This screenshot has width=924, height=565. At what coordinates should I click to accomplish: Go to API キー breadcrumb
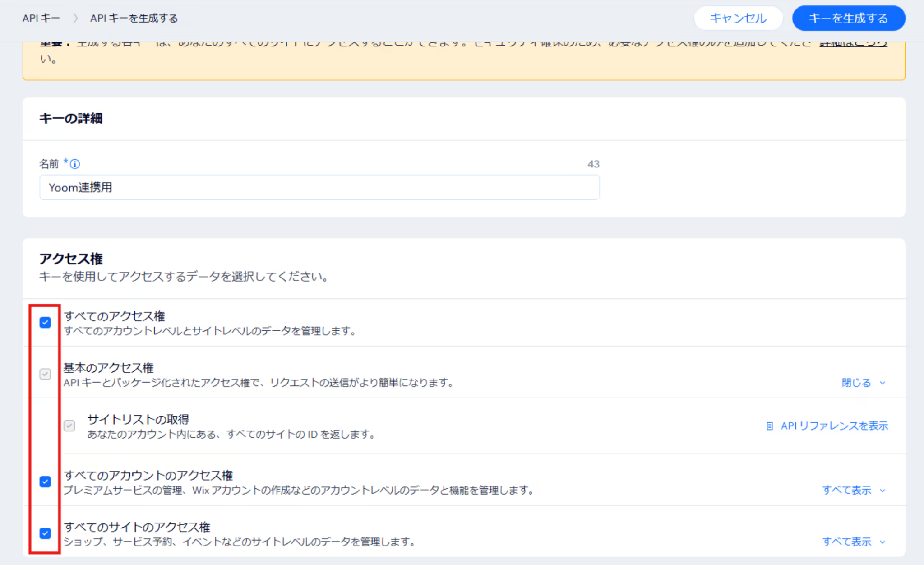point(41,18)
